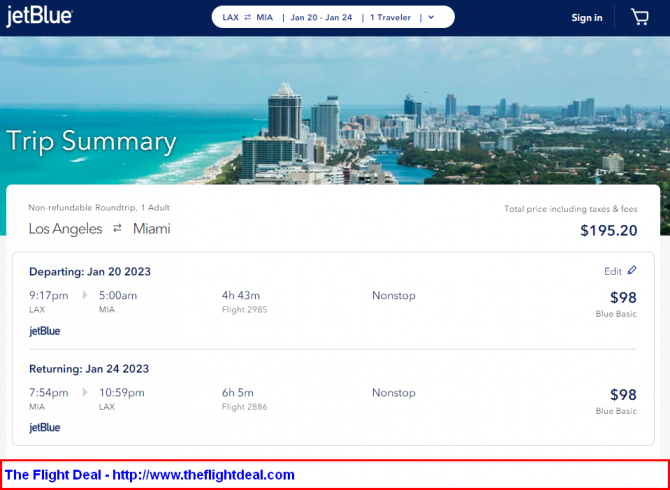This screenshot has height=490, width=670.
Task: Click the jetBlue logo under departing flight
Action: click(45, 331)
